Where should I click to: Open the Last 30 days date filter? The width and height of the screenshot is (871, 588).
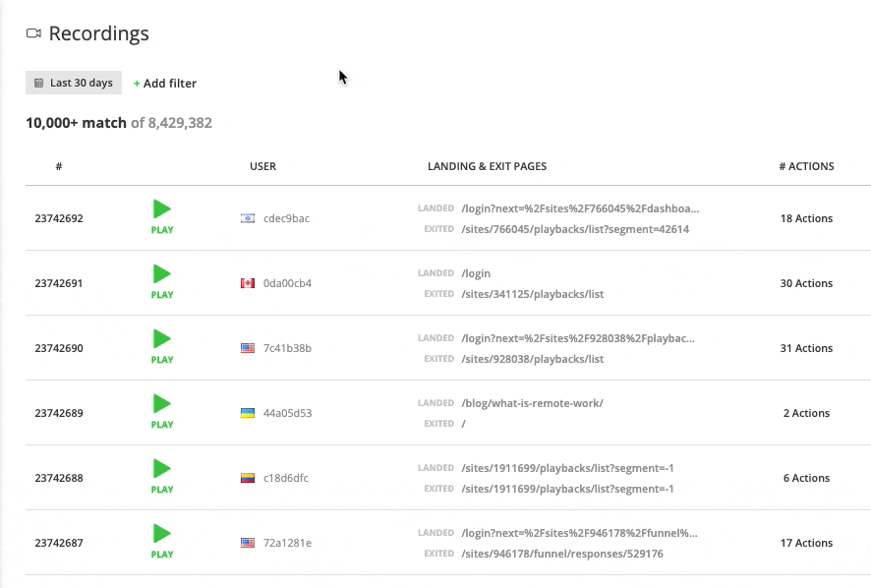[x=74, y=84]
